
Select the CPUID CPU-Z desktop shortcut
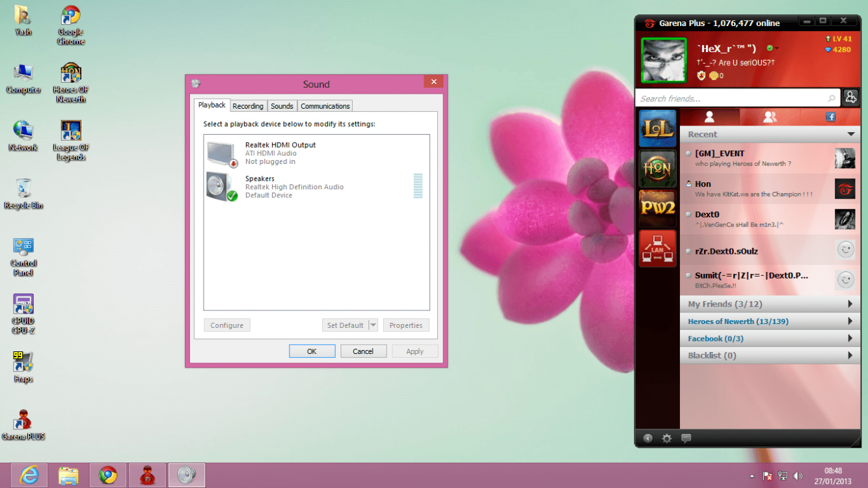(23, 314)
